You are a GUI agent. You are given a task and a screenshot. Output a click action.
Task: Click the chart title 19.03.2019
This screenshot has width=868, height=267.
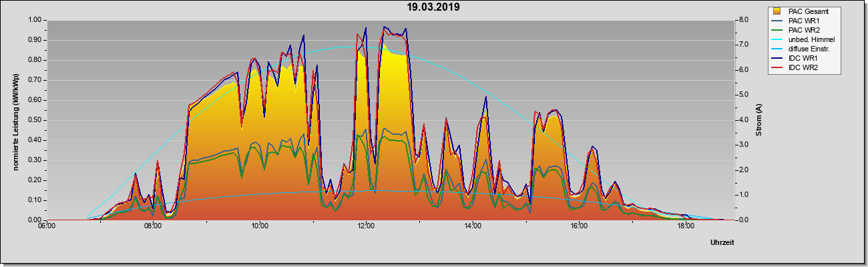click(x=434, y=7)
